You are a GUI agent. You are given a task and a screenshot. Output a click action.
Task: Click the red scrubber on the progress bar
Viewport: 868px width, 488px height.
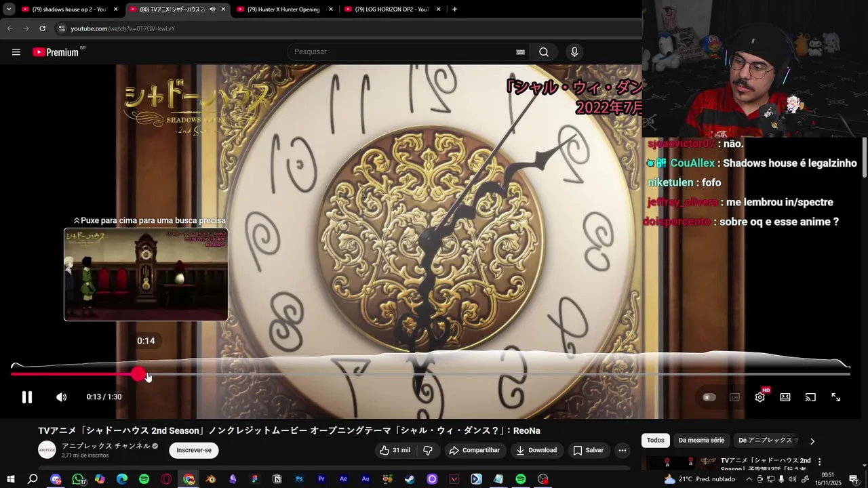coord(138,373)
